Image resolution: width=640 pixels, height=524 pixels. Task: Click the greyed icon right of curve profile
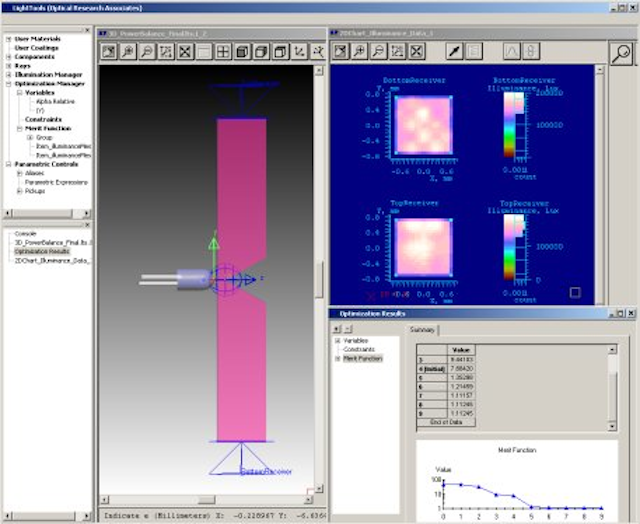(531, 51)
